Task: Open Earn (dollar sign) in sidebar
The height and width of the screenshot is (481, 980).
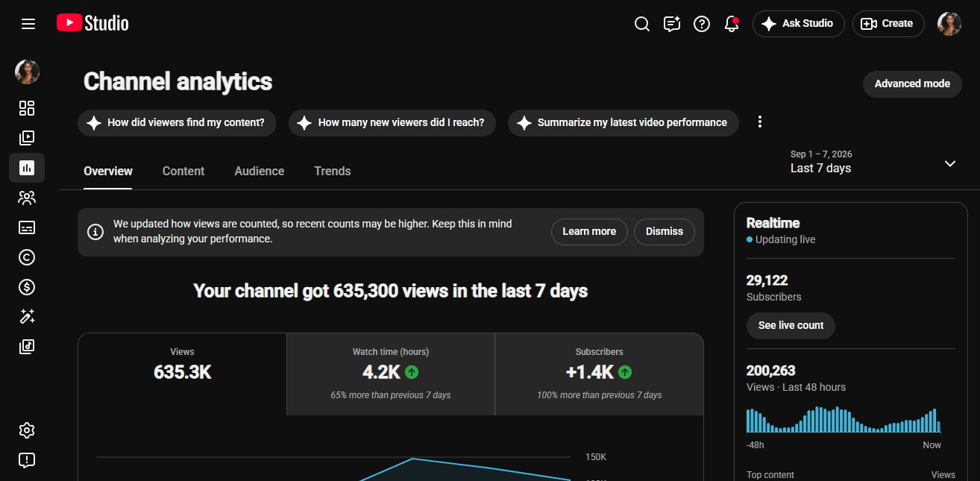Action: pos(27,287)
